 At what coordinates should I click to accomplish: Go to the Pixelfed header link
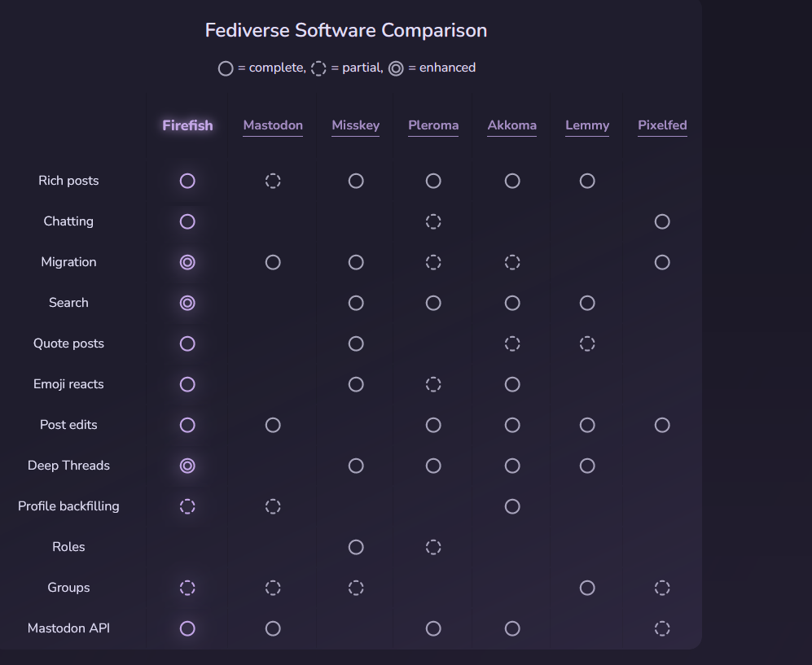point(662,125)
